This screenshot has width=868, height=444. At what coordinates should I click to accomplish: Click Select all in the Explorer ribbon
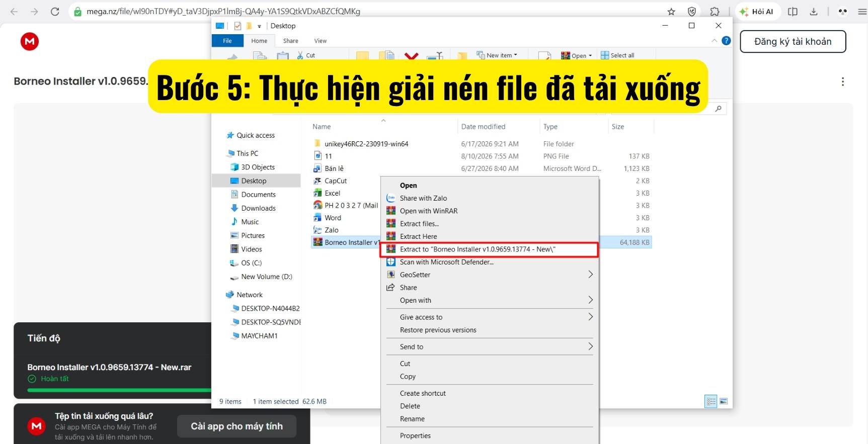click(617, 55)
